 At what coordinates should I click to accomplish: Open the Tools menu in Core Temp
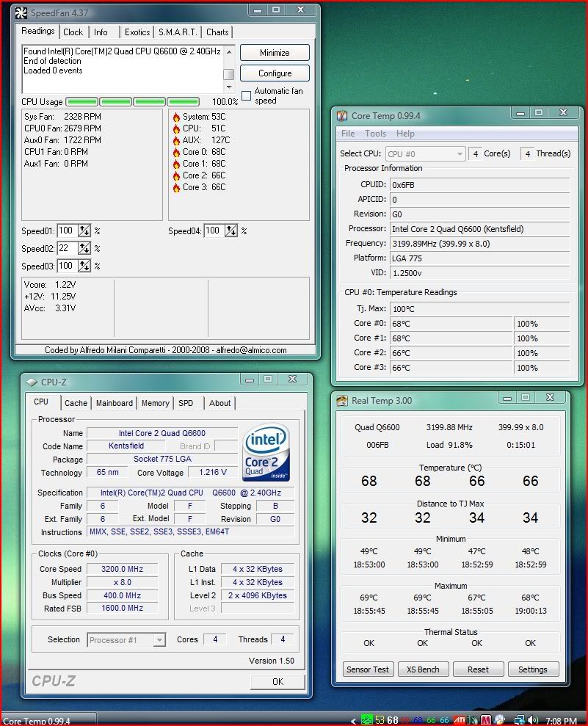[375, 134]
